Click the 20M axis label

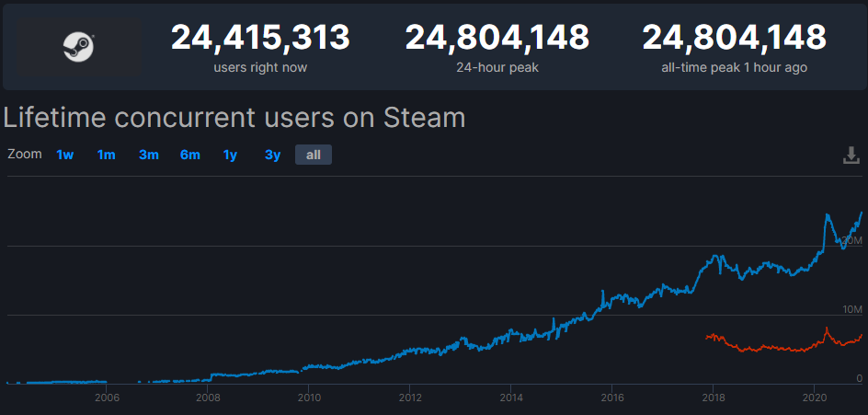pos(851,240)
